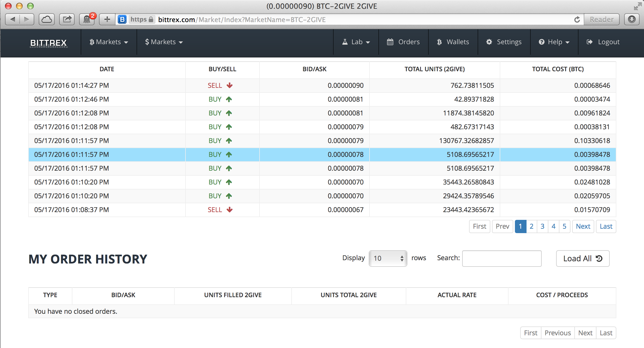Select the 130767.32682857 units cell
644x348 pixels.
[435, 141]
